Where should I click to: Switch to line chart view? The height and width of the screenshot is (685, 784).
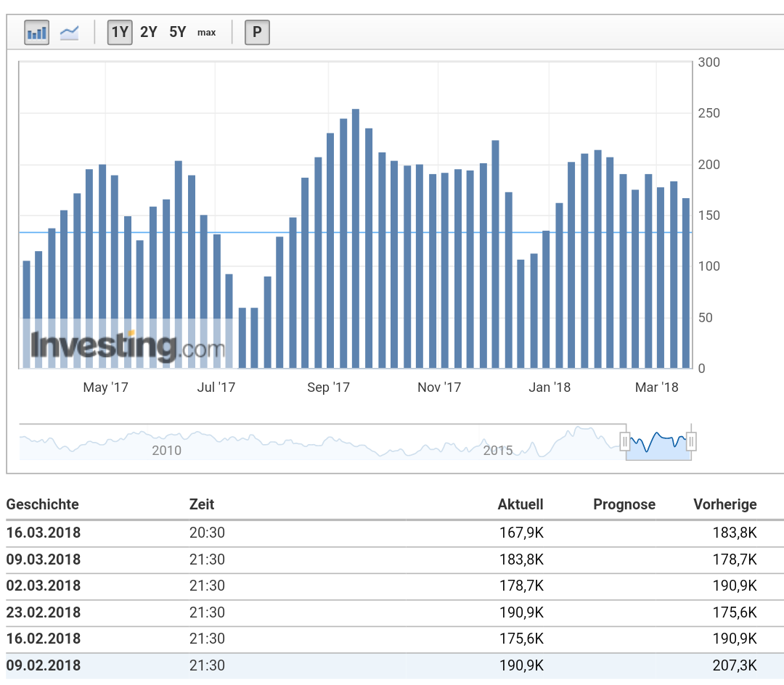(70, 33)
